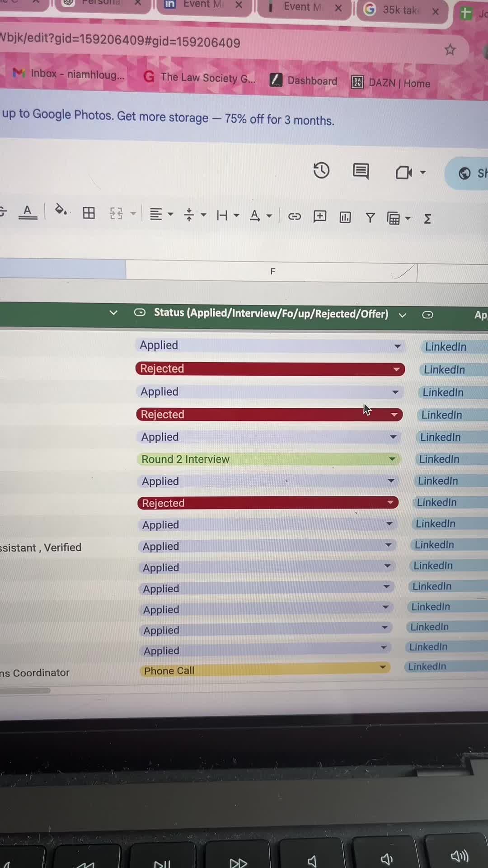This screenshot has height=868, width=488.
Task: Click the horizontal scrollbar thumb
Action: [25, 690]
